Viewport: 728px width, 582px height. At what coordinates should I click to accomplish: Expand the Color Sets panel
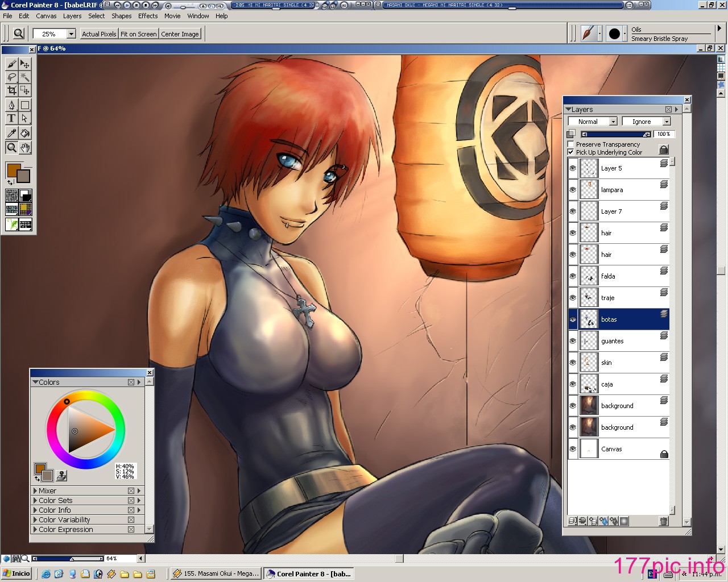coord(35,501)
